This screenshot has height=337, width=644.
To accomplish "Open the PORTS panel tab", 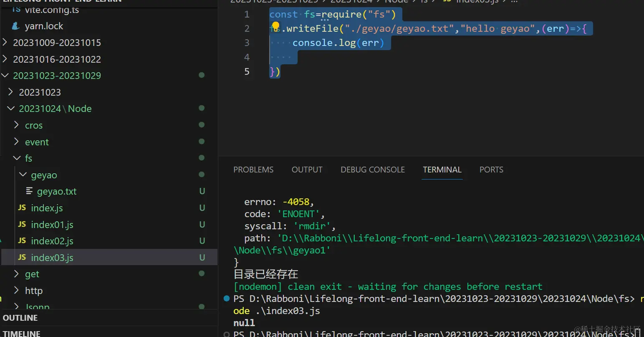I will (491, 170).
